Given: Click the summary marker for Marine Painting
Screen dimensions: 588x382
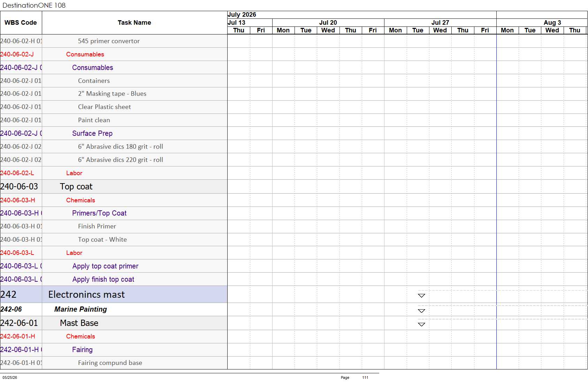Looking at the screenshot, I should [x=421, y=311].
